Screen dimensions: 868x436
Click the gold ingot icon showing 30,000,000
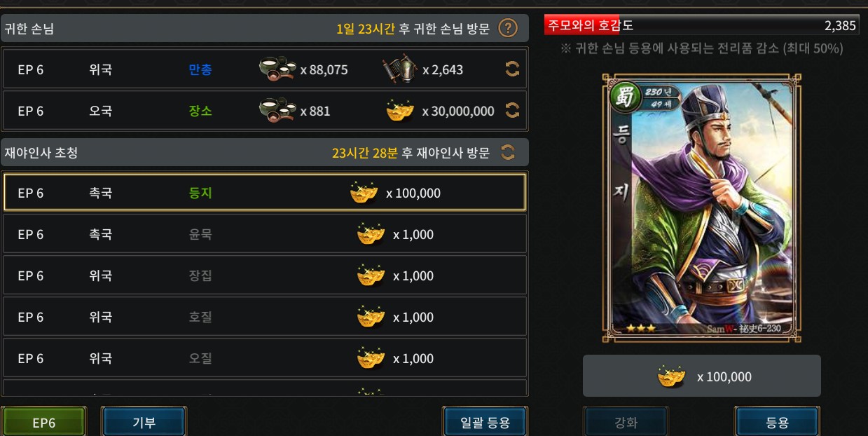pyautogui.click(x=400, y=110)
